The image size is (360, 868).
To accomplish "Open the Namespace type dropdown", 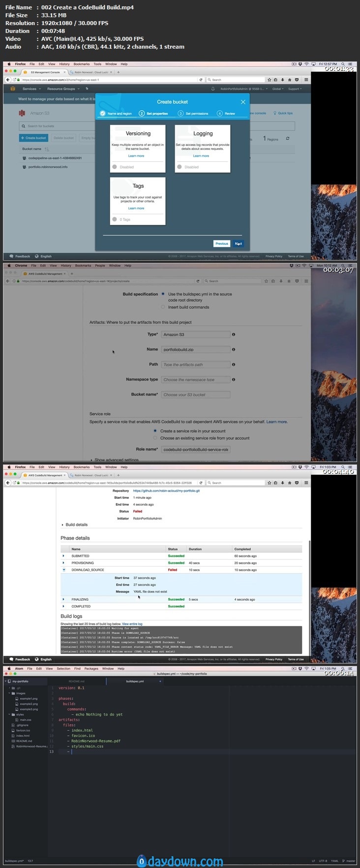I will coord(196,379).
